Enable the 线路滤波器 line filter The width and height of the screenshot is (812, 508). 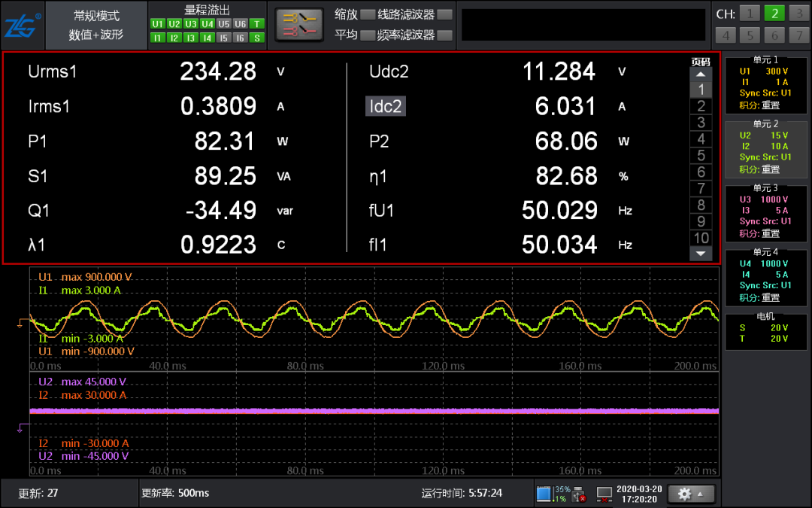pyautogui.click(x=444, y=14)
